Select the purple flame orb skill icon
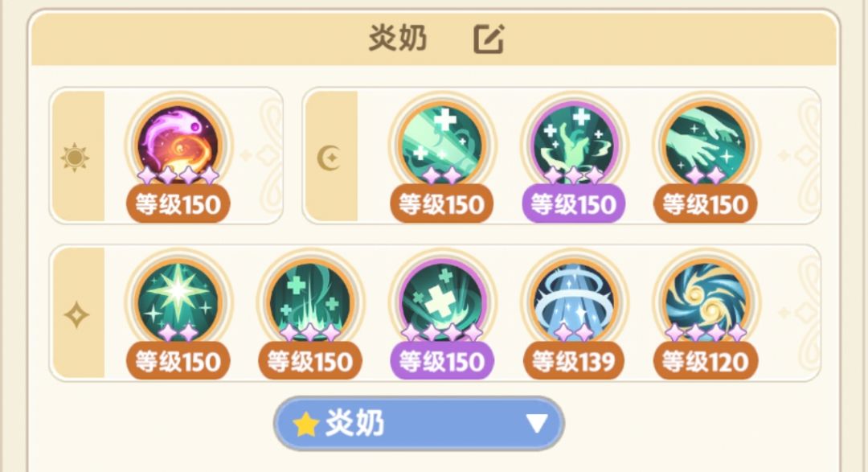 [178, 146]
